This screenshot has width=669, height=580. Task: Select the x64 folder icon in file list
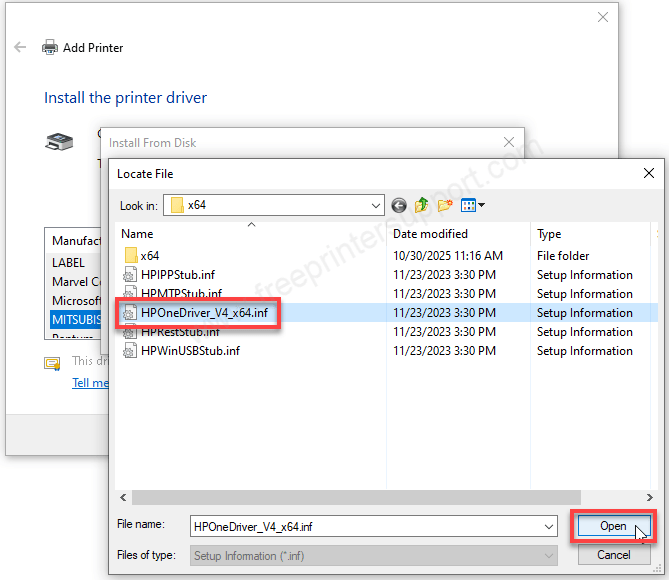coord(130,256)
